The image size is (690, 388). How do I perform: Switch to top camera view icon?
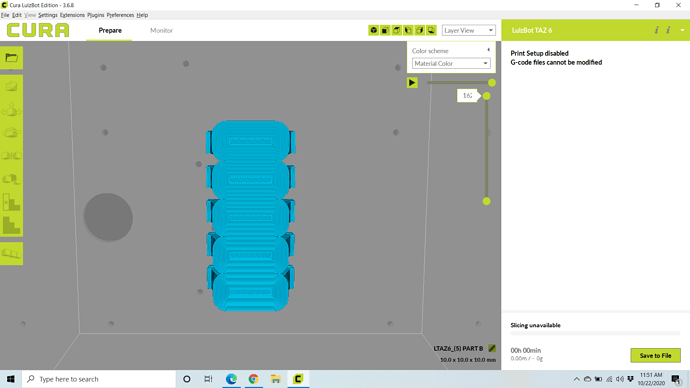(x=396, y=30)
